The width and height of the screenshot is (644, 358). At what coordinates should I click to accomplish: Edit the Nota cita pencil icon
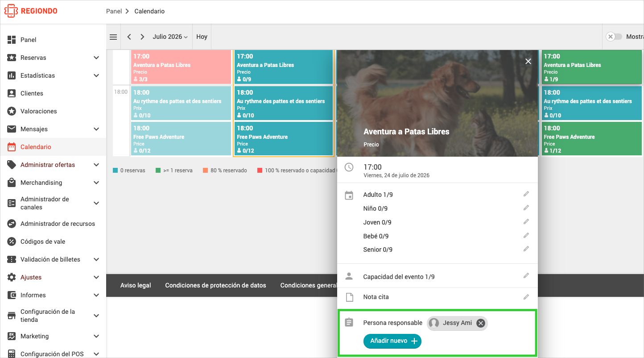pos(526,297)
